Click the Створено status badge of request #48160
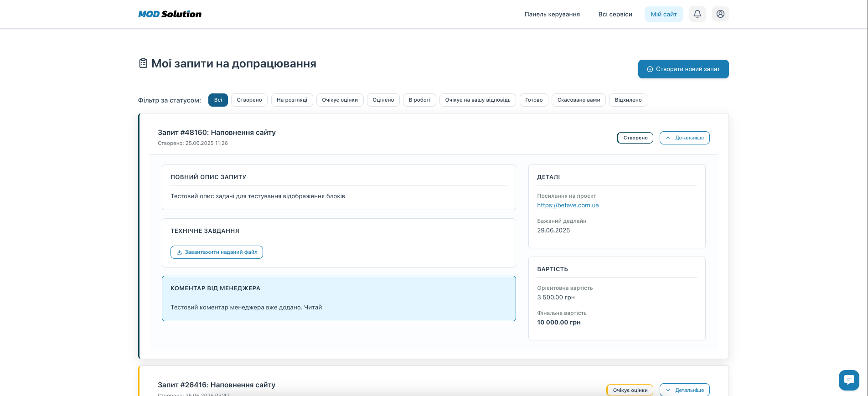Viewport: 868px width, 396px height. tap(635, 138)
